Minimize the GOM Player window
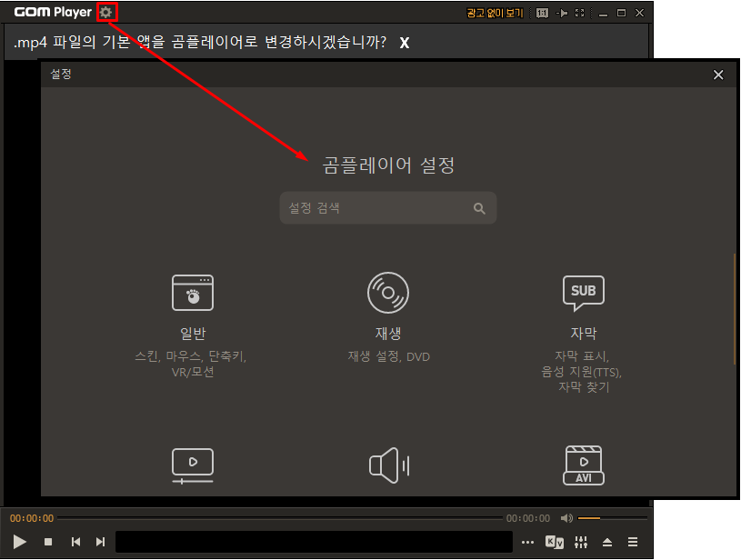 [603, 14]
